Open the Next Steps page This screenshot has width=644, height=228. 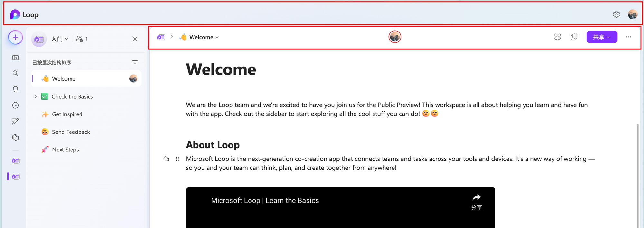[65, 150]
